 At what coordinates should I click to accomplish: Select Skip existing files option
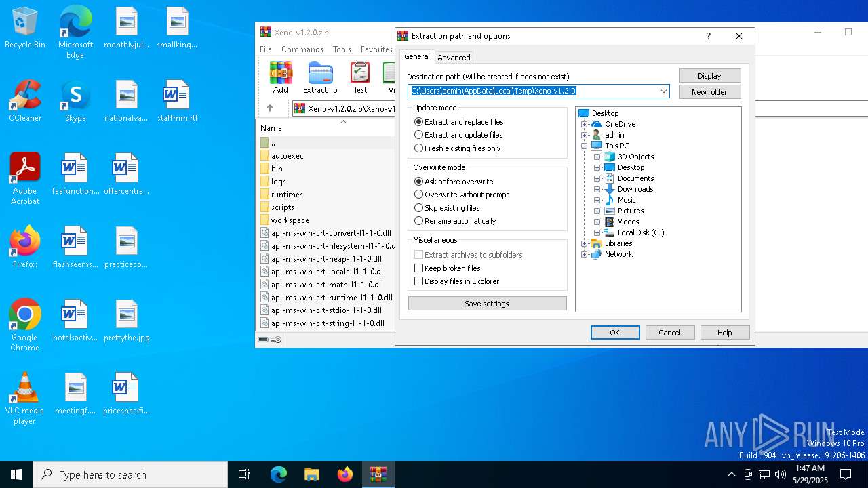click(447, 208)
